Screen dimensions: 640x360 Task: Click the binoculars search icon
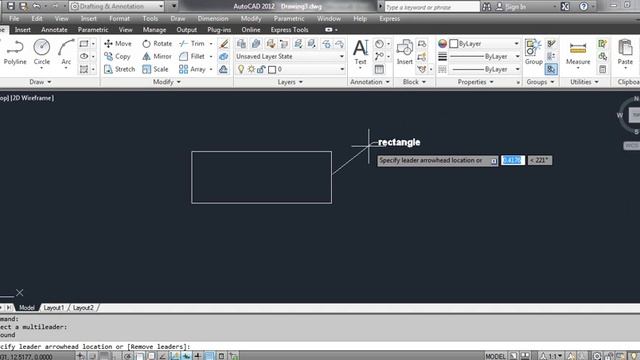[487, 7]
